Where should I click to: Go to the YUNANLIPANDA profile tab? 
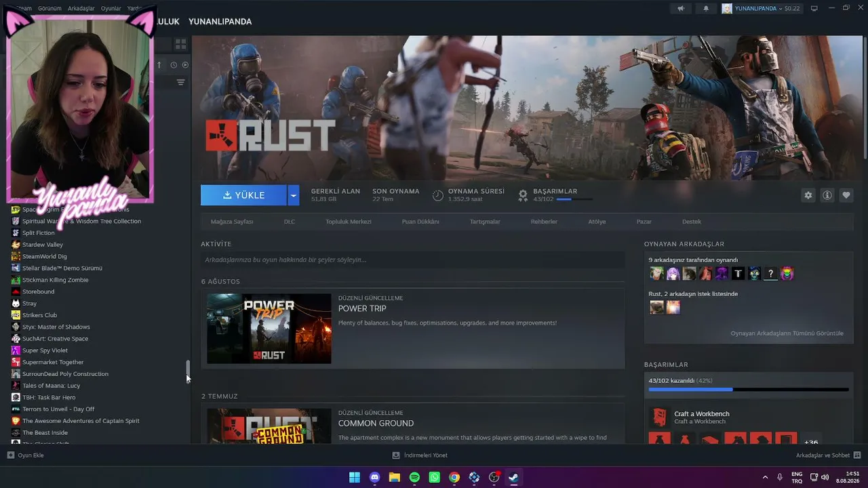coord(220,22)
